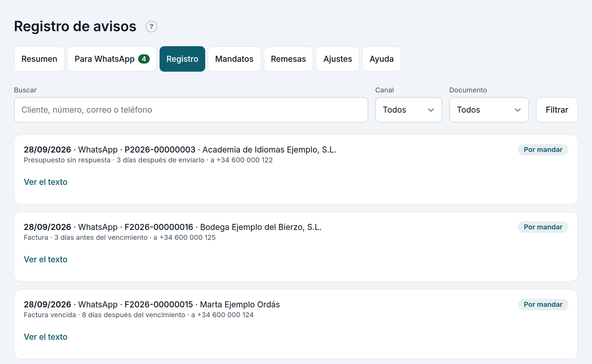This screenshot has height=364, width=592.
Task: Select the F2026-00000016 Bodega Ejemplo heading
Action: 173,227
